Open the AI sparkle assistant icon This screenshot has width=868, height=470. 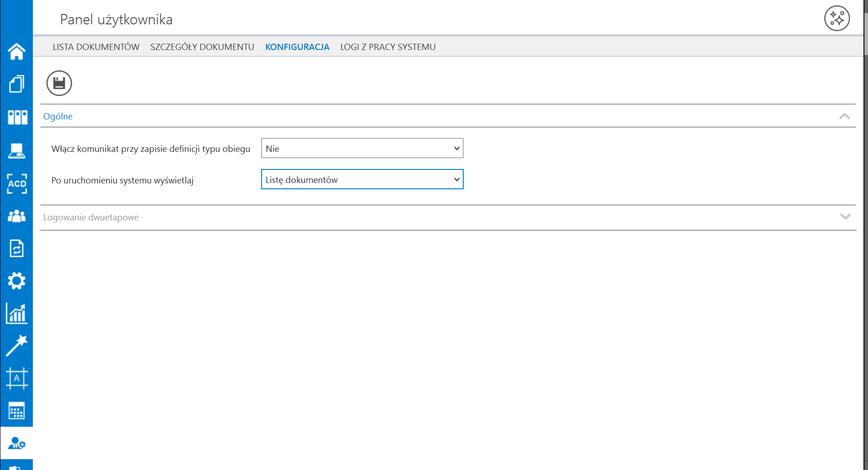tap(837, 18)
